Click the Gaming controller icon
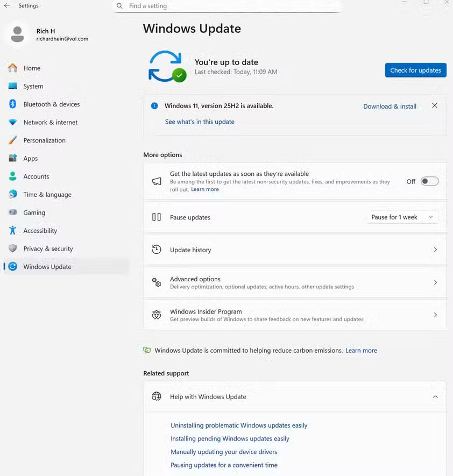The image size is (453, 476). pyautogui.click(x=12, y=212)
